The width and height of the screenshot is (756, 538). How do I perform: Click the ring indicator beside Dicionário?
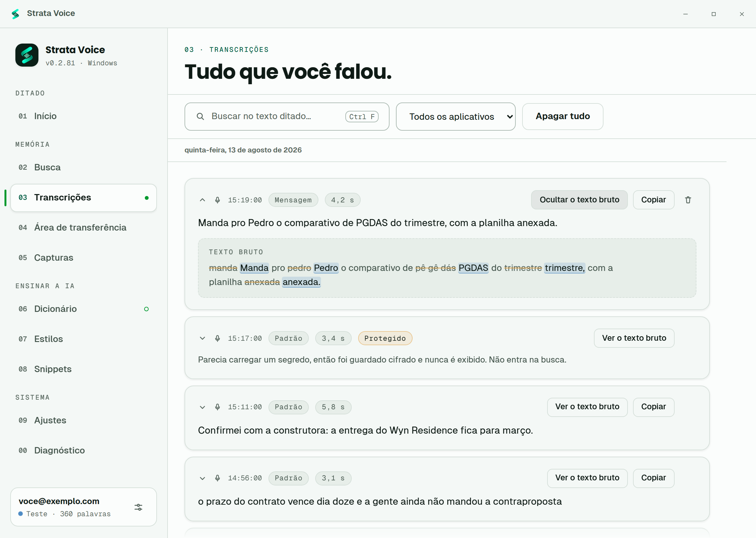coord(146,309)
